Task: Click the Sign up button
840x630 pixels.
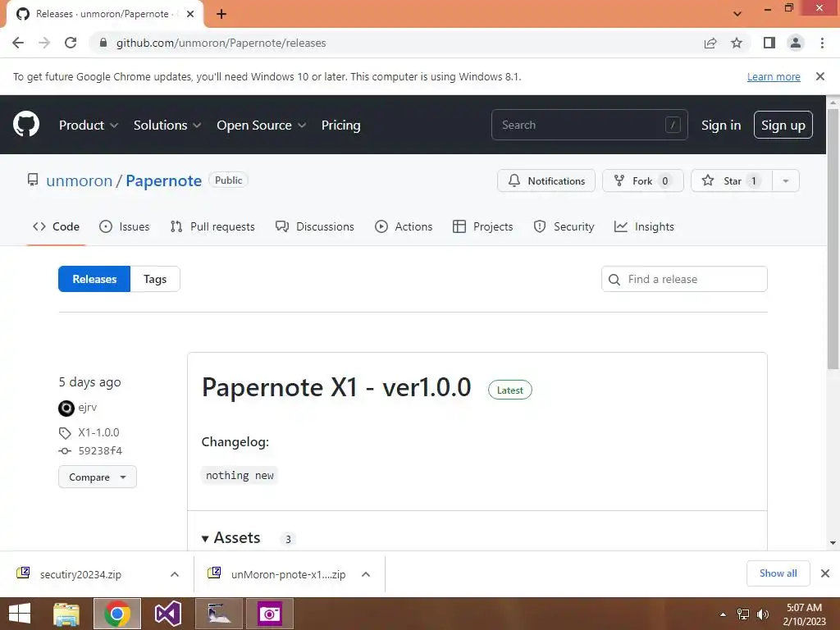Action: click(x=783, y=125)
